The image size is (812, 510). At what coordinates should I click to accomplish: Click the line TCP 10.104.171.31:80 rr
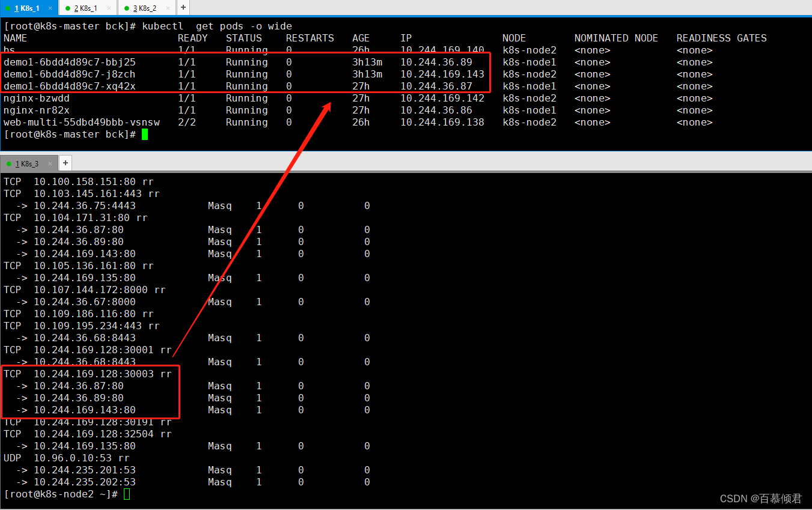click(76, 217)
